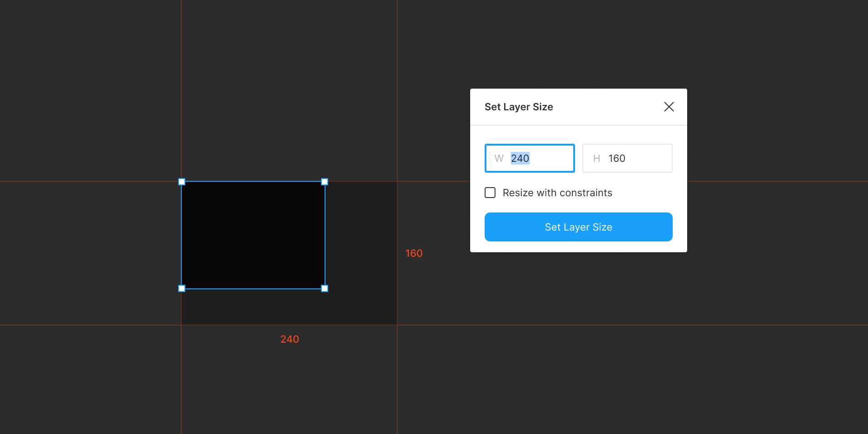Click the top-left resize handle
The width and height of the screenshot is (868, 434).
coord(182,182)
